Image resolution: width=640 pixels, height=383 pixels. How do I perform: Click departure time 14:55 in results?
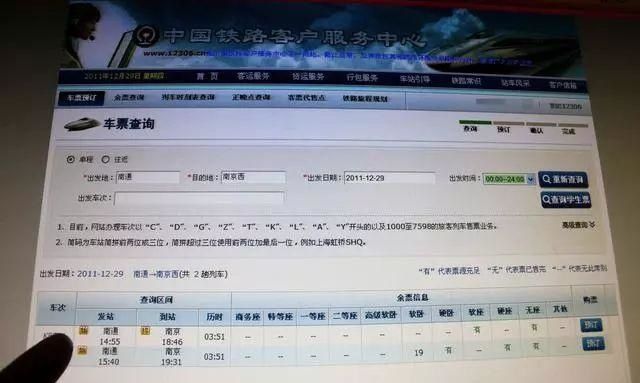[110, 341]
